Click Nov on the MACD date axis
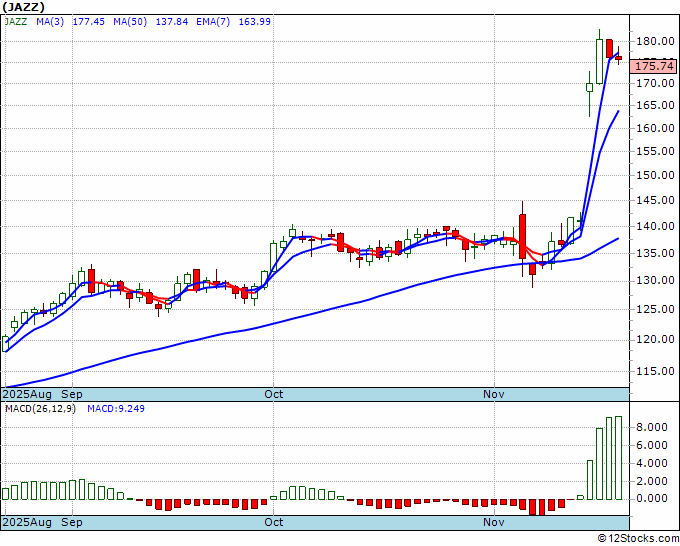680x546 pixels. [494, 522]
